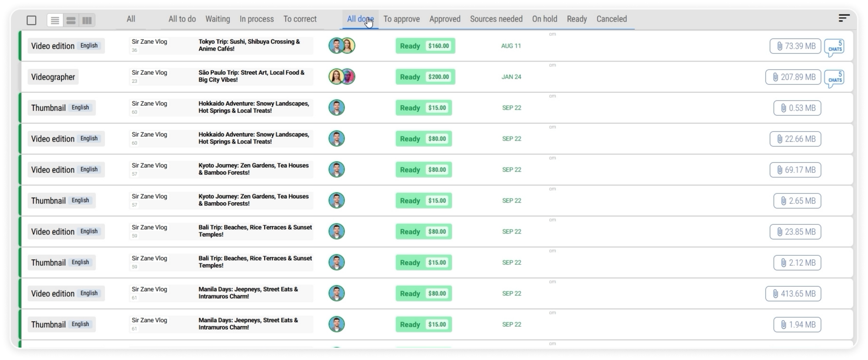Click the Videographer task type label
This screenshot has height=360, width=868.
pos(53,77)
